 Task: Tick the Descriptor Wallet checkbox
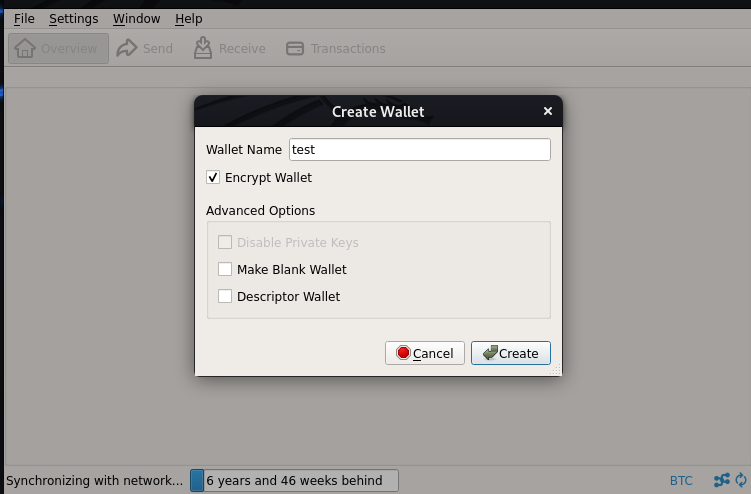pos(225,296)
